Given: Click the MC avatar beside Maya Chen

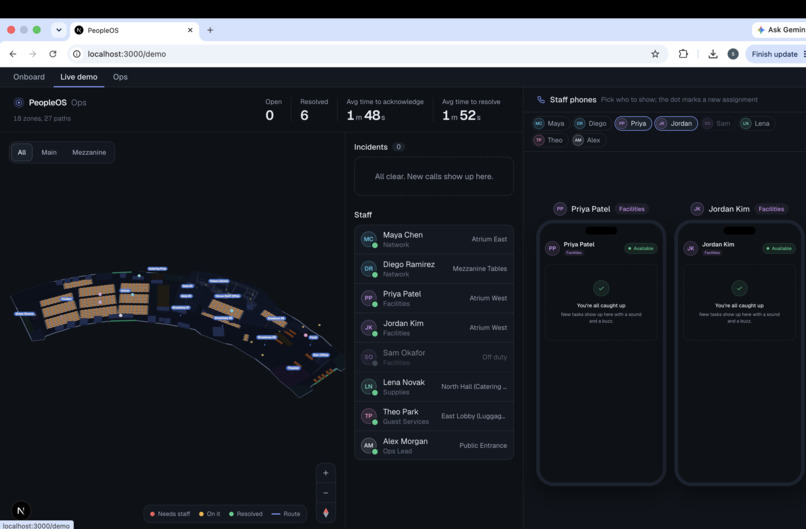Looking at the screenshot, I should [369, 239].
